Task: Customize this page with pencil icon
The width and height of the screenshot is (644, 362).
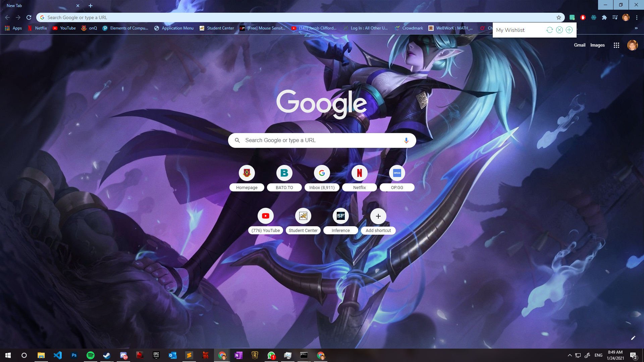Action: (633, 338)
